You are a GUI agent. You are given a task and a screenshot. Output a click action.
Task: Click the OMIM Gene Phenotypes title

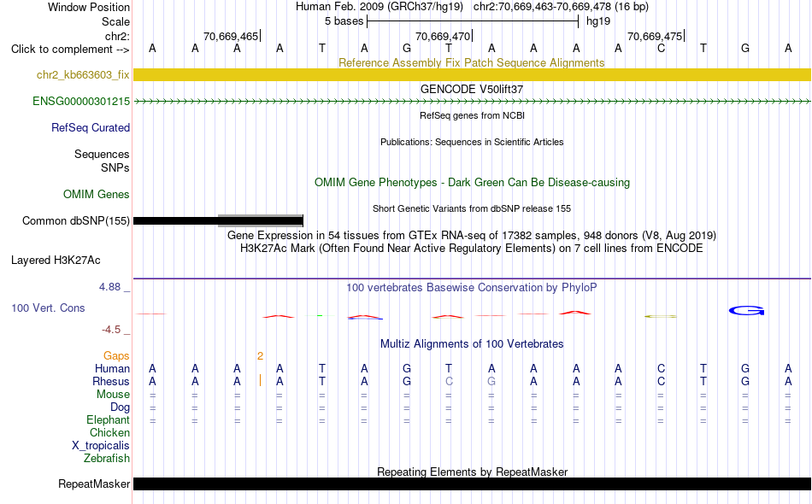pos(472,182)
